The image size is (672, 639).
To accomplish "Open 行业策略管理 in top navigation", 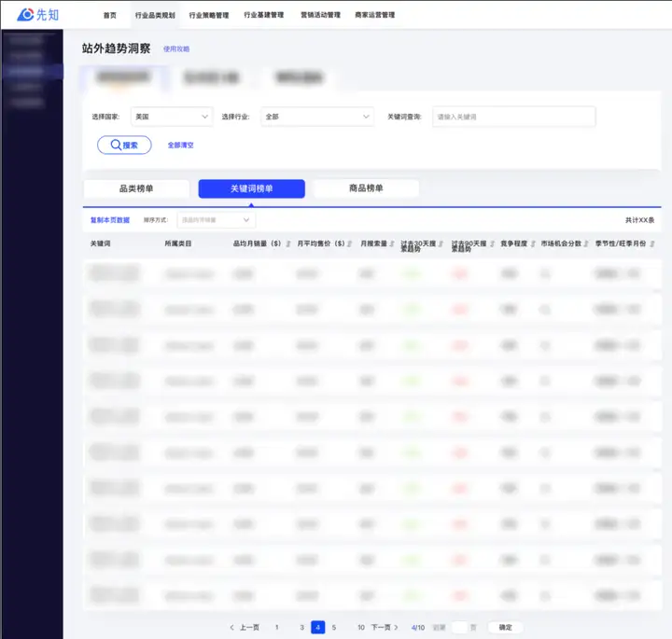I will pyautogui.click(x=209, y=15).
